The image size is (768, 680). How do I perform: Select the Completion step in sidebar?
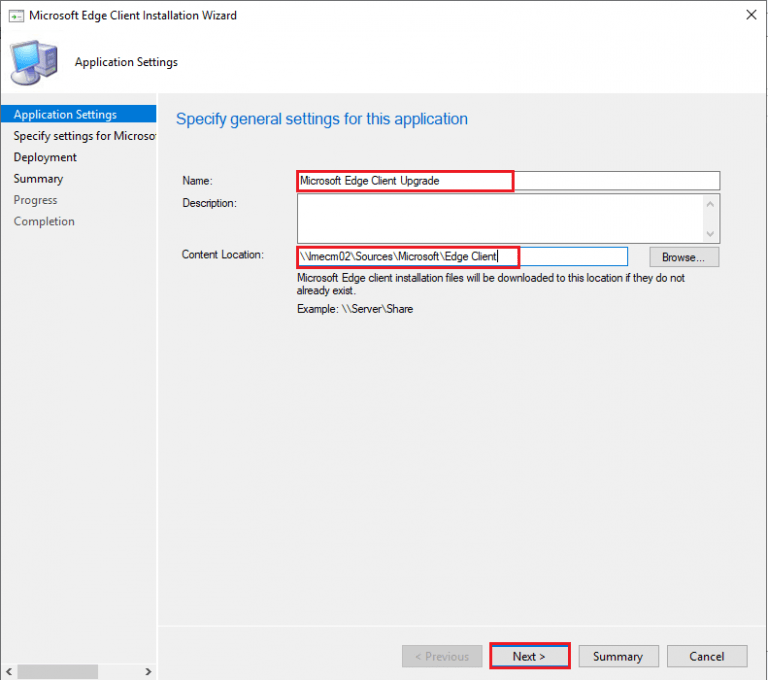(44, 221)
